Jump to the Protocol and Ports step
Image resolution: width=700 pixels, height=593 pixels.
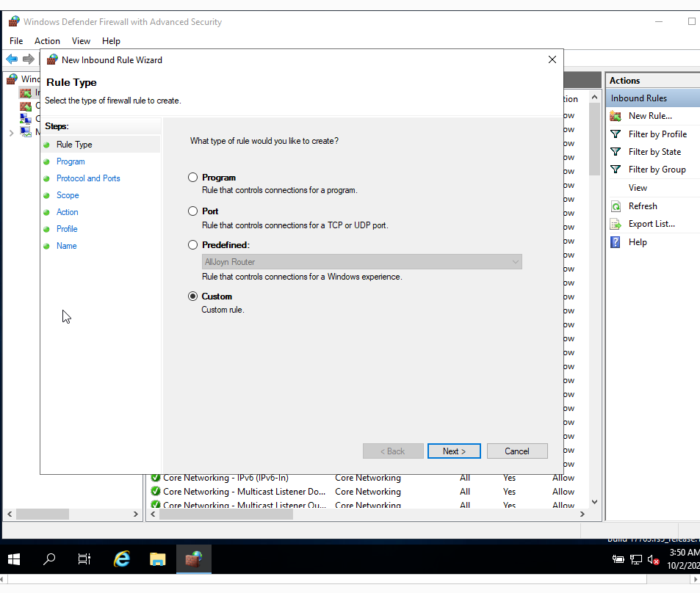[x=88, y=178]
